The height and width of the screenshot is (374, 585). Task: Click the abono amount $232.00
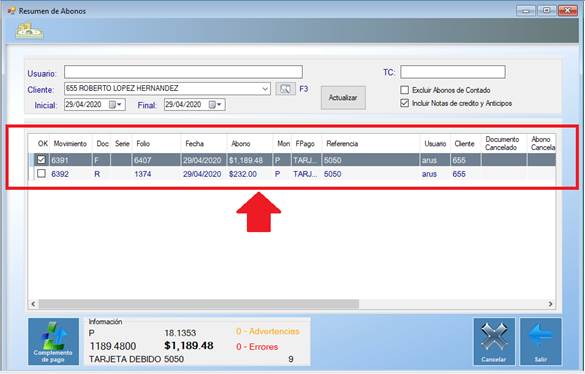(250, 174)
